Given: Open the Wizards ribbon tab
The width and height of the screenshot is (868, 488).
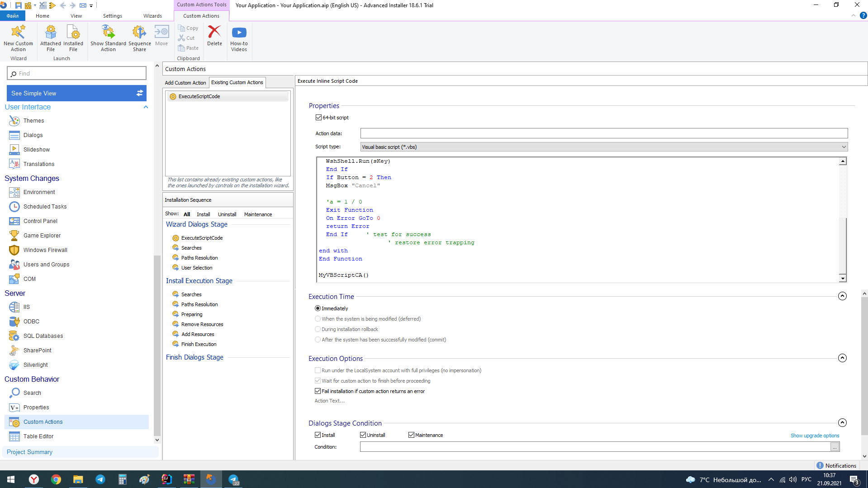Looking at the screenshot, I should [152, 16].
